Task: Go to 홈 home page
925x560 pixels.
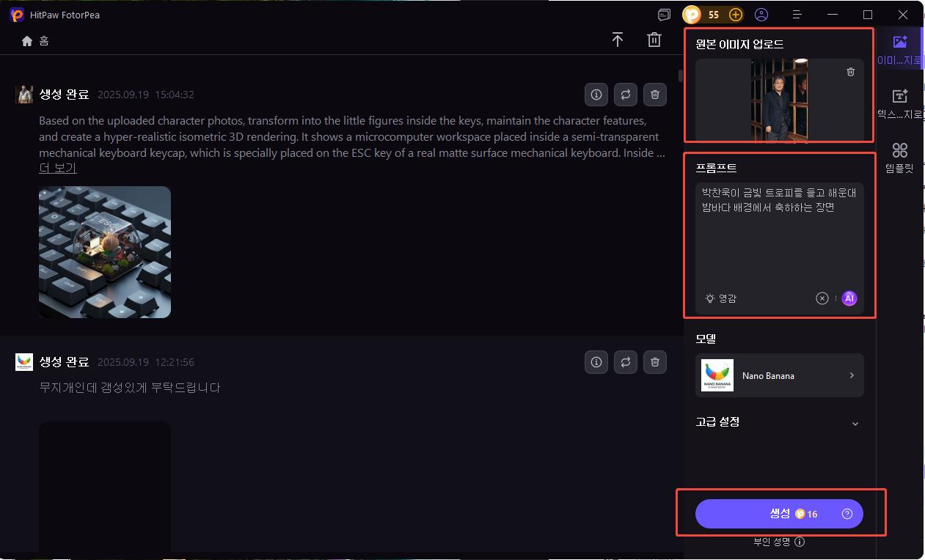Action: coord(36,41)
